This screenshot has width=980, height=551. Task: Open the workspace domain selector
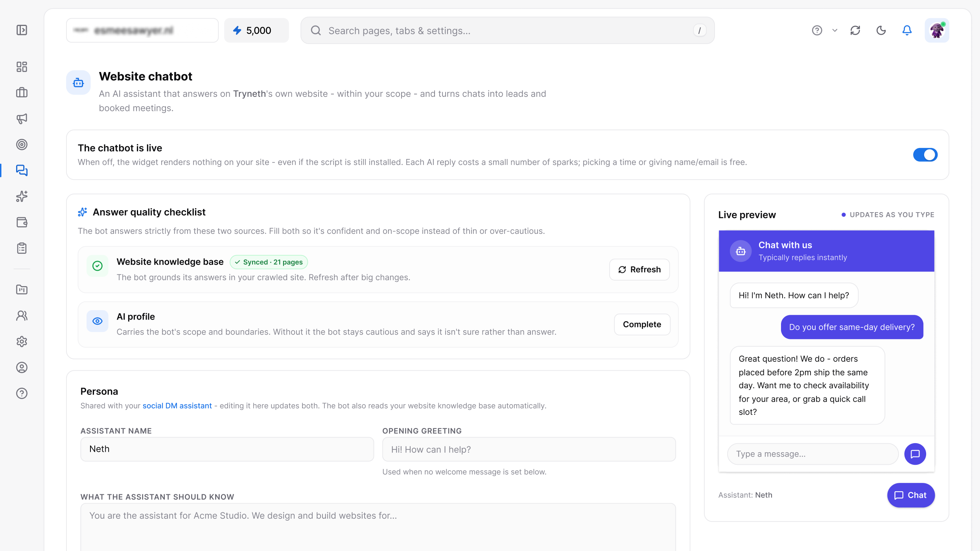[142, 30]
